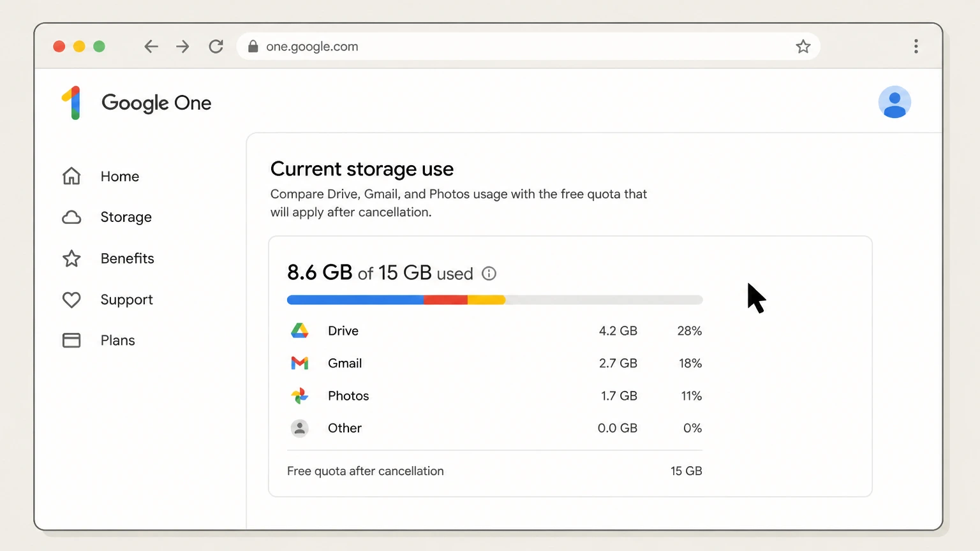Click the info icon next to 15 GB used

point(489,274)
